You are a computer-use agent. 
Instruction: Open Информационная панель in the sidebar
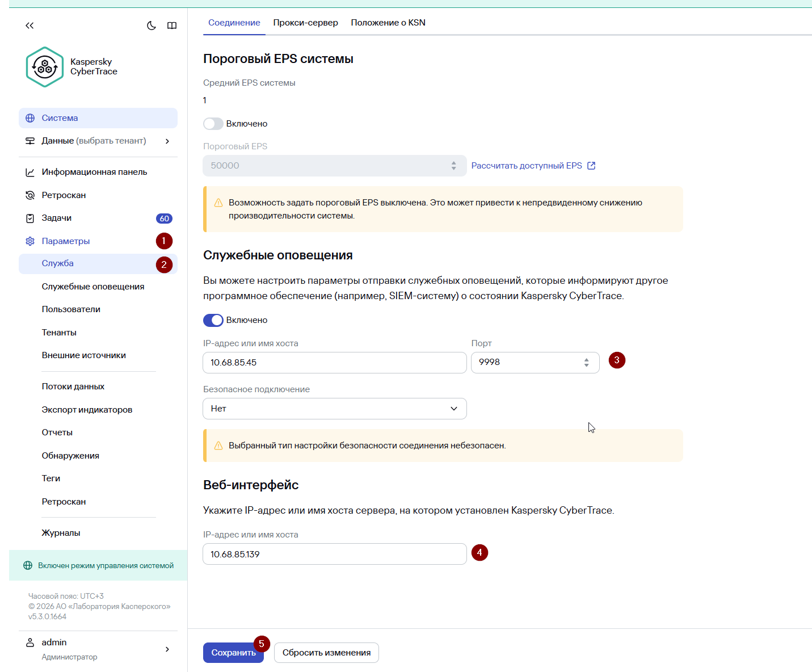98,172
